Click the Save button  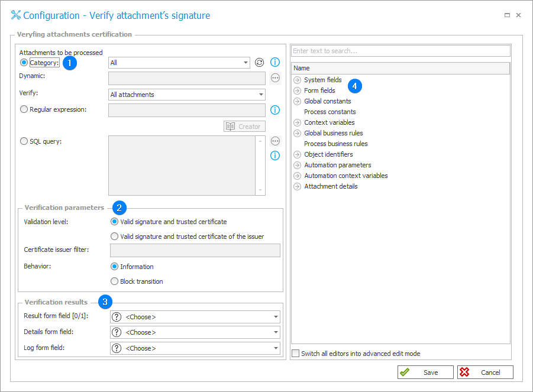tap(425, 372)
